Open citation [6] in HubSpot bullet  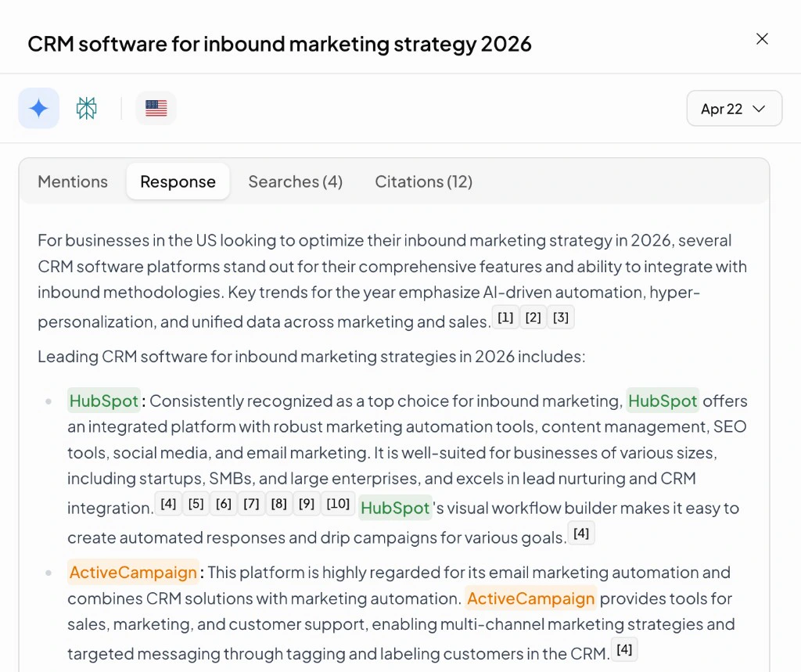[x=223, y=504]
